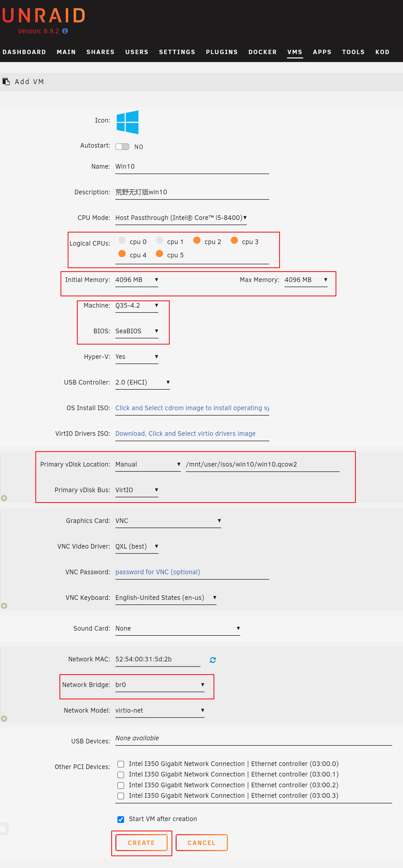Click the Cancel button
Viewport: 403px width, 868px height.
(201, 843)
